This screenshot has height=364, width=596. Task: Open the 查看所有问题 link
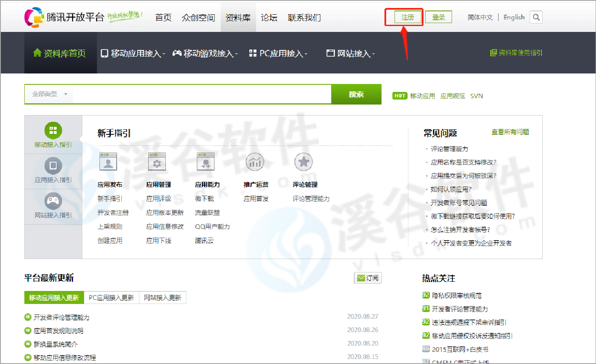510,132
